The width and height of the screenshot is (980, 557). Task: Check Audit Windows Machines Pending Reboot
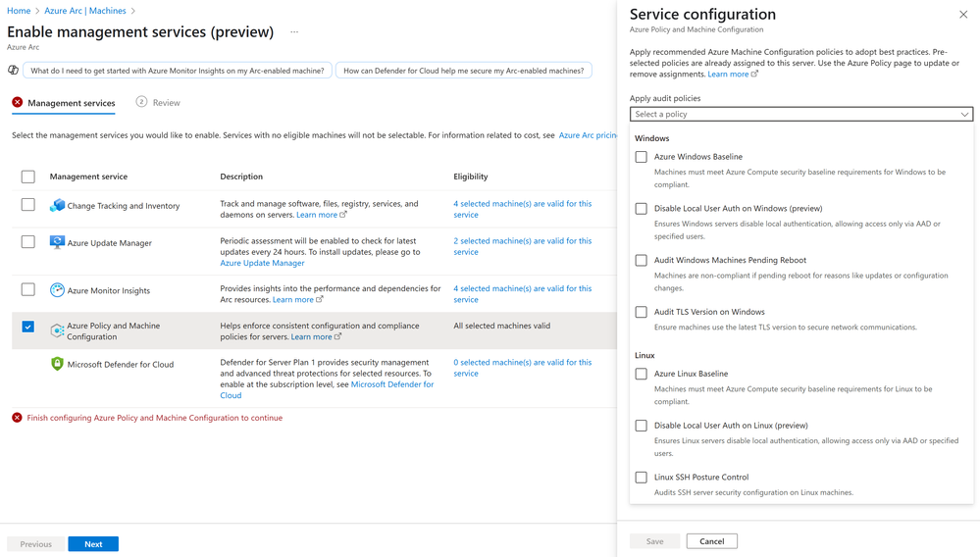642,261
